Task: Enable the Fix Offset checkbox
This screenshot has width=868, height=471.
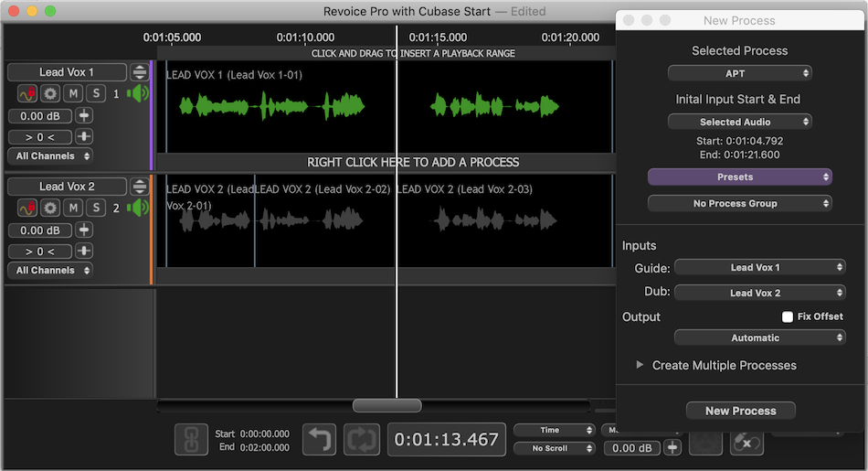Action: (788, 316)
